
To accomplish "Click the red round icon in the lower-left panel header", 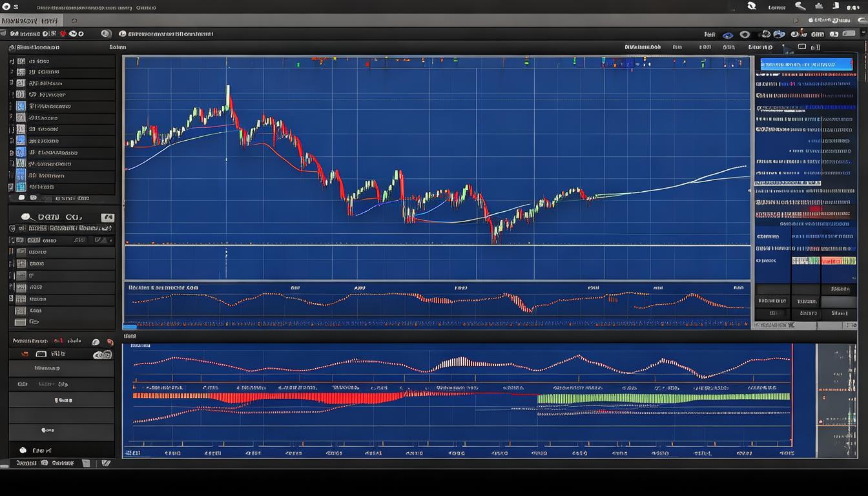I will pyautogui.click(x=110, y=342).
